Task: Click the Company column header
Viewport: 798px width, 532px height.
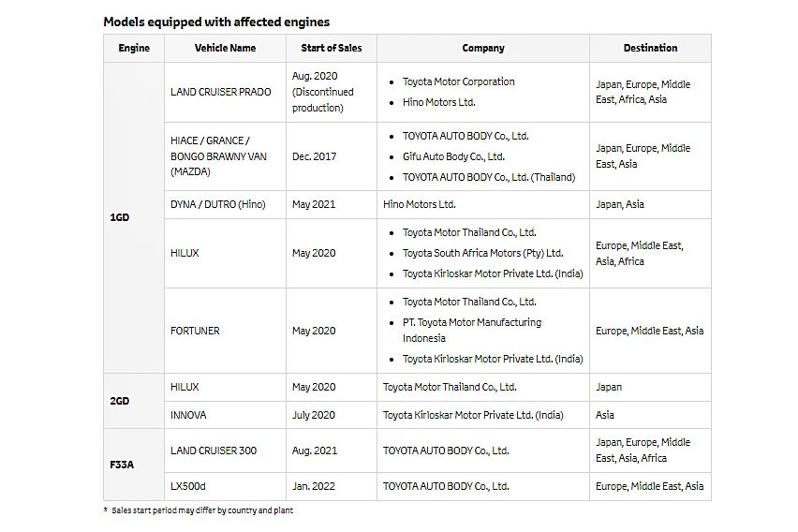Action: (x=483, y=48)
